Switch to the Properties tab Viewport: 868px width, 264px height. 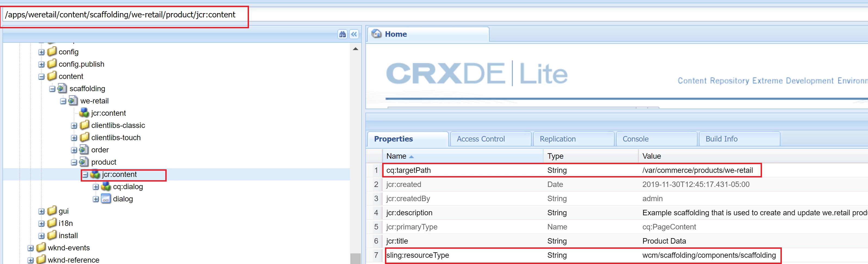(x=408, y=139)
